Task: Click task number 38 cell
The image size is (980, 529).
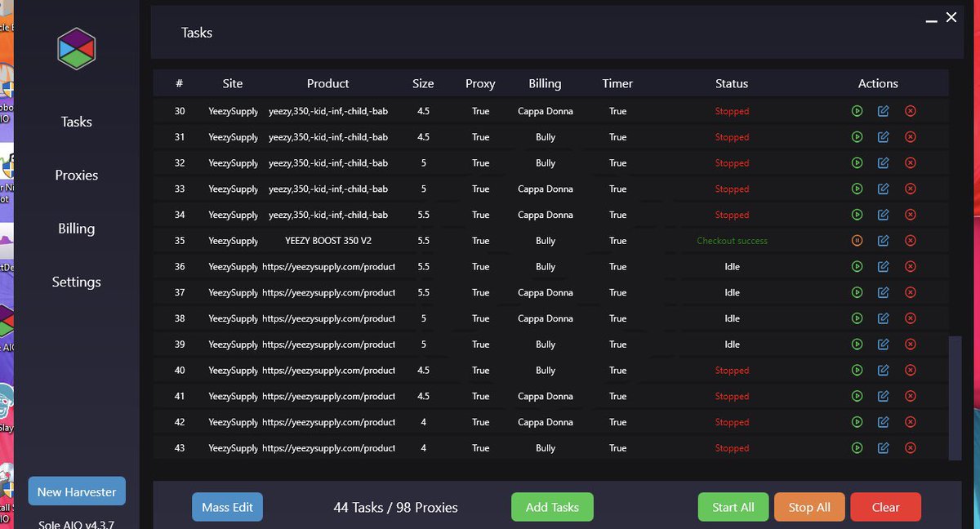Action: [x=180, y=318]
